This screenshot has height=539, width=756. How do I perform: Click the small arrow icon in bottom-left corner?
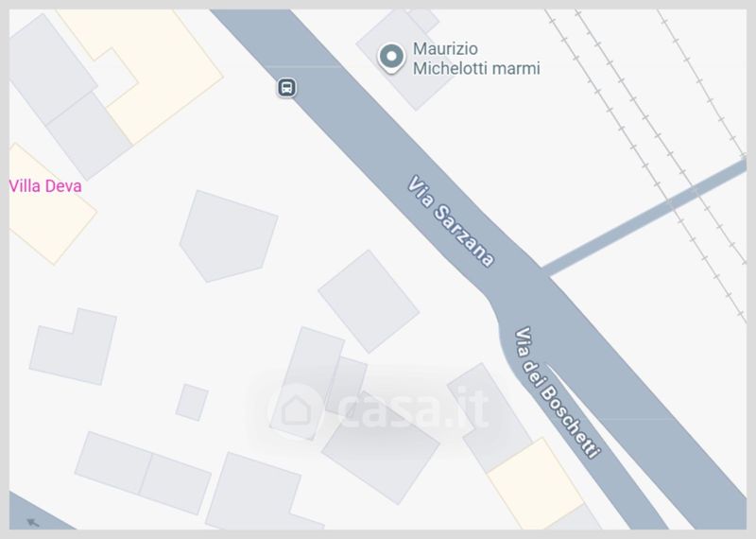(33, 522)
